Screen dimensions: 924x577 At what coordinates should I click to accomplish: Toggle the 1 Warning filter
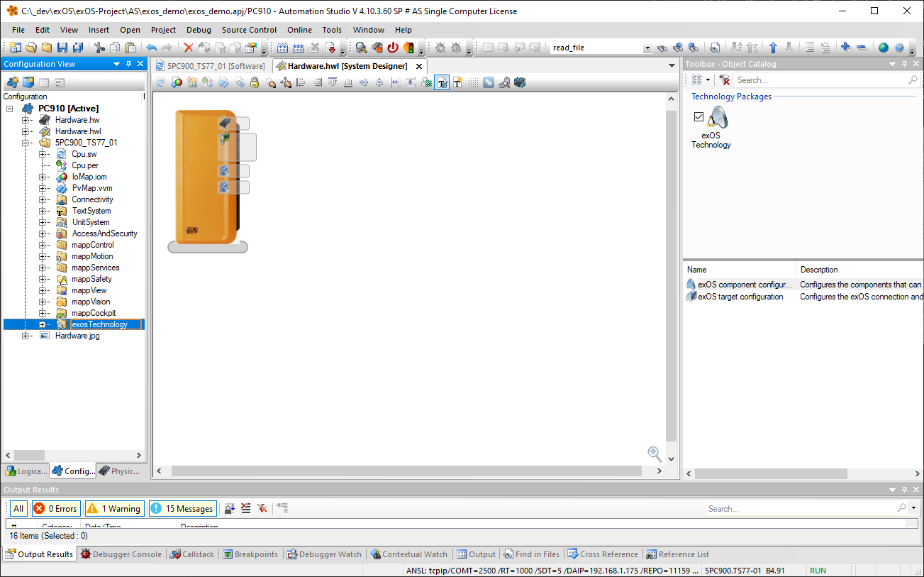coord(113,508)
